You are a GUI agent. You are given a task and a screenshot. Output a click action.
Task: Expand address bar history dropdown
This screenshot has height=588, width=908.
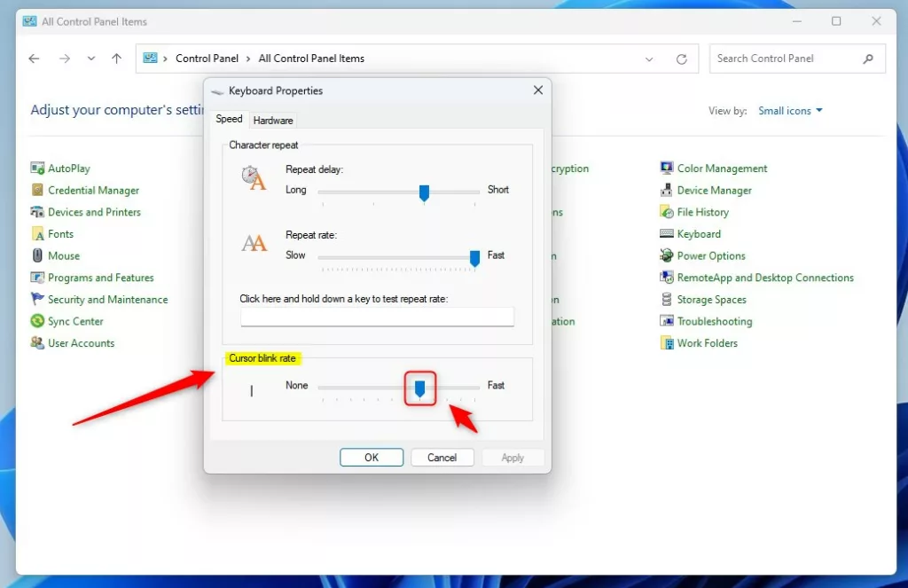click(x=649, y=59)
